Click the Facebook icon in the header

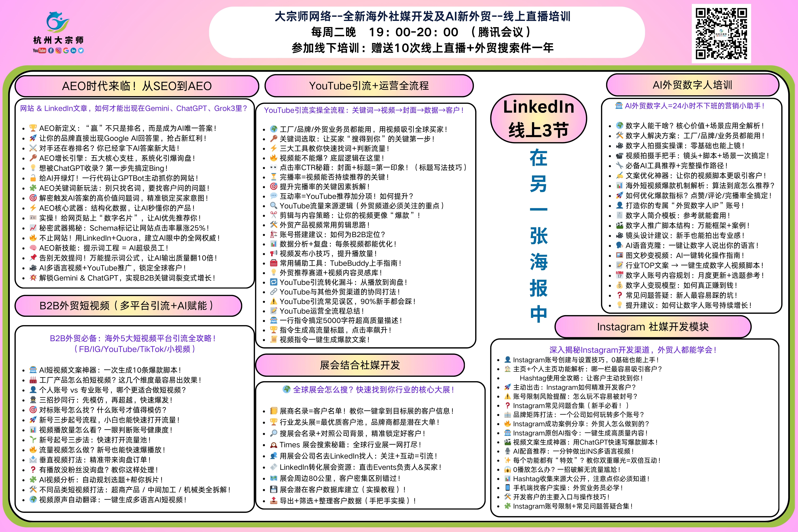pyautogui.click(x=51, y=51)
